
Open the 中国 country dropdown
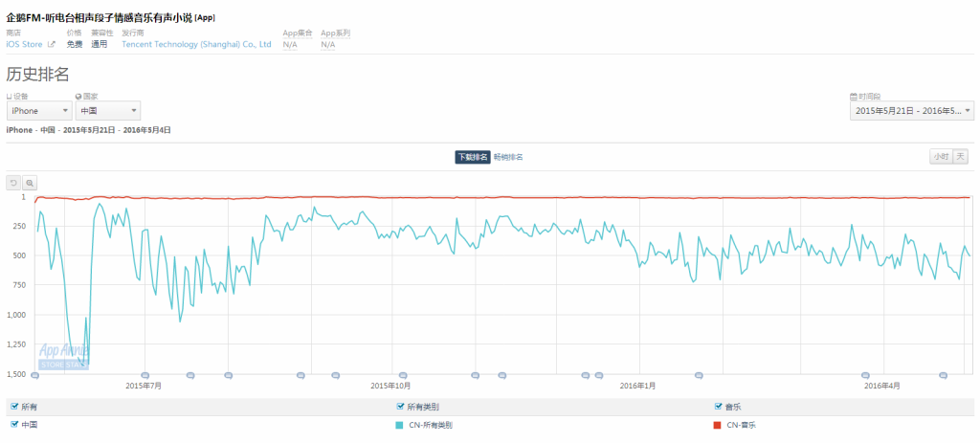tap(108, 111)
